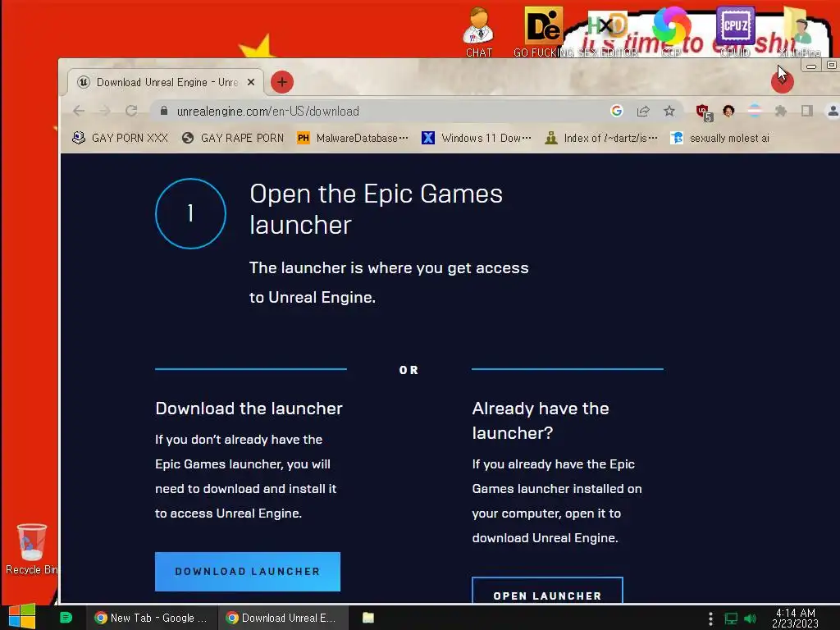Open the CPUID CPU-Z desktop shortcut

point(735,32)
